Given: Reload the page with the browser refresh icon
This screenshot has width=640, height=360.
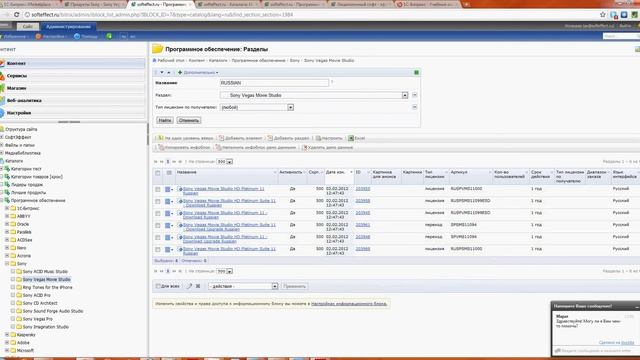Looking at the screenshot, I should (16, 15).
